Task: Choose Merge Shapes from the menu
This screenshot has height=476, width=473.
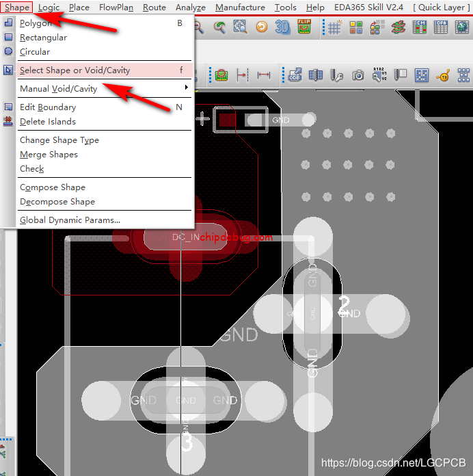Action: click(x=49, y=155)
